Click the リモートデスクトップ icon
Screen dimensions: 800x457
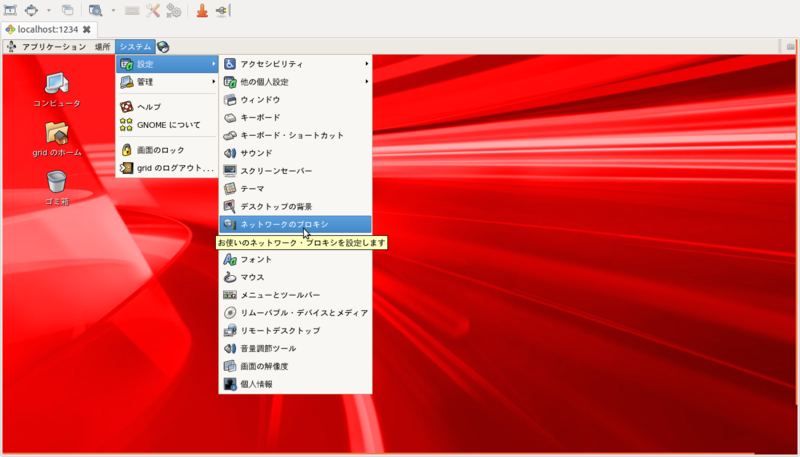(x=230, y=331)
